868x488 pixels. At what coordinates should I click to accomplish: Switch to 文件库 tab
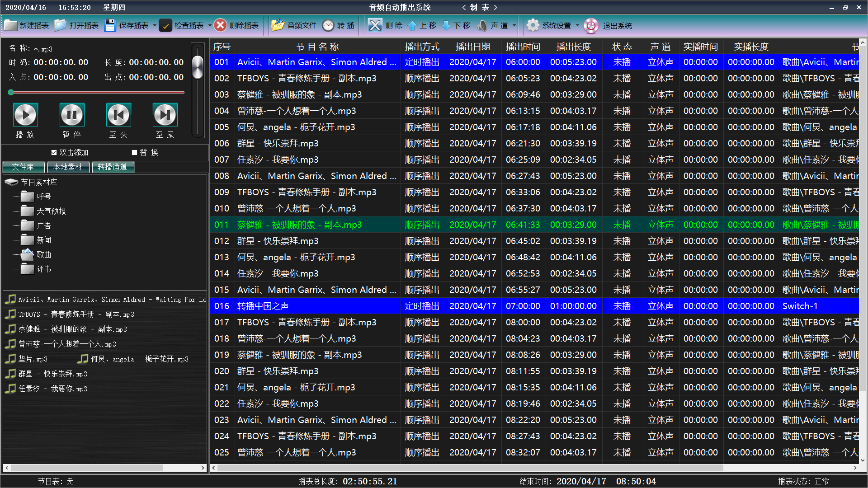(23, 167)
